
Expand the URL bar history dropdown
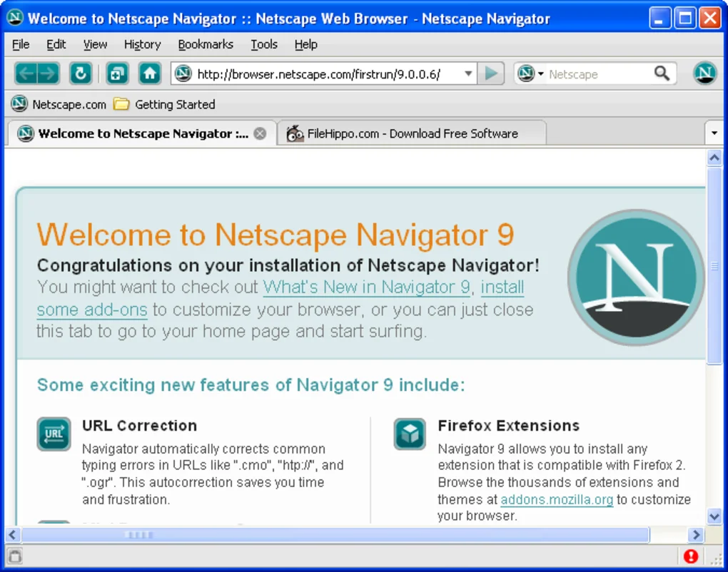click(x=468, y=73)
